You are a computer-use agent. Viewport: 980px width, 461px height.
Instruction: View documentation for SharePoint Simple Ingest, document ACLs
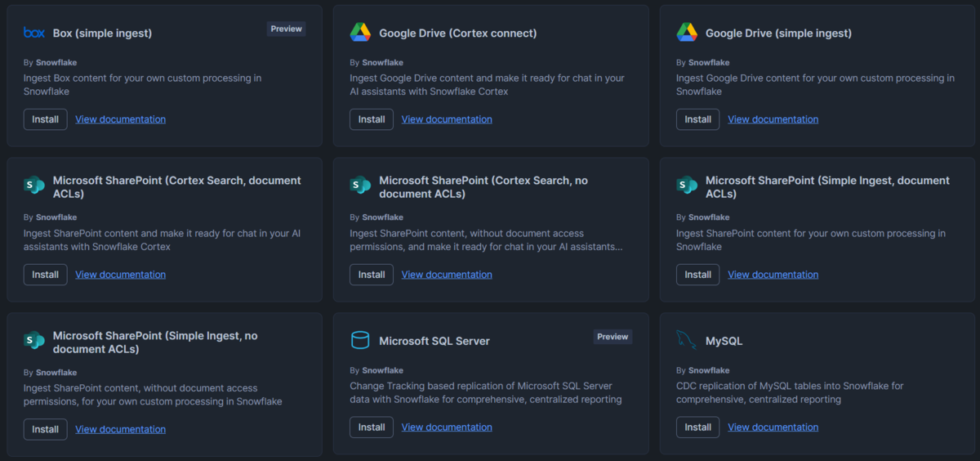pyautogui.click(x=773, y=275)
